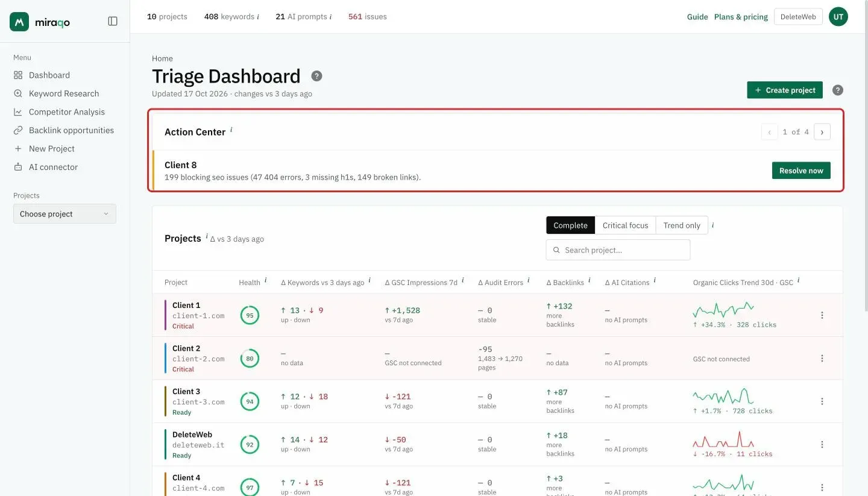Focus the Search project field

tap(618, 250)
